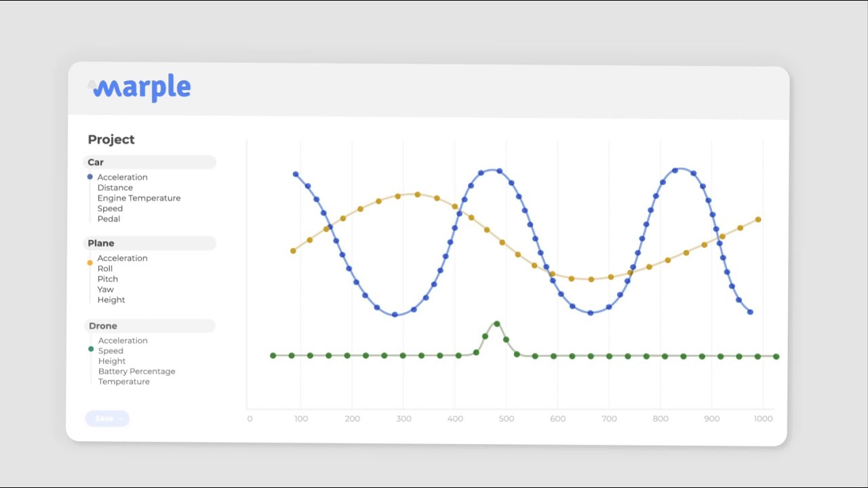The height and width of the screenshot is (488, 868).
Task: Select Pitch signal under Plane
Action: click(107, 279)
